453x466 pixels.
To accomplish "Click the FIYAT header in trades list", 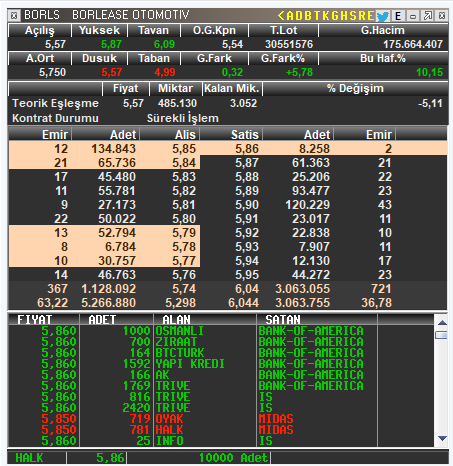I will [x=43, y=320].
